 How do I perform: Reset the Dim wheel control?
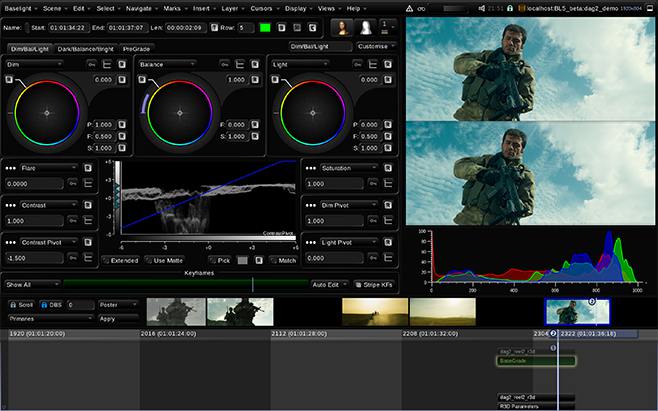122,64
